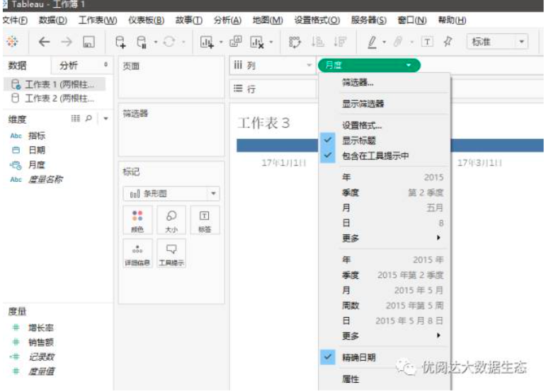The image size is (546, 392).
Task: Open the Label (标签) mark card
Action: pos(204,220)
